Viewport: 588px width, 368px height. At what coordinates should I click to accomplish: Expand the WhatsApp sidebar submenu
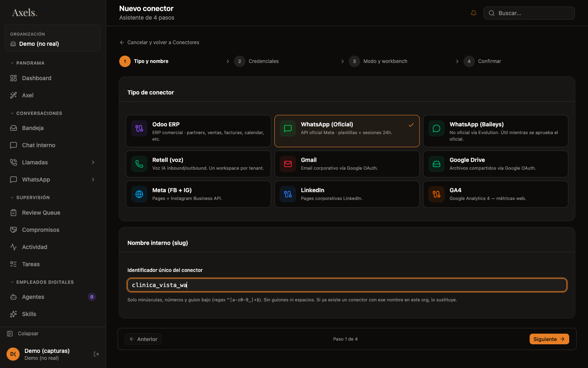coord(93,180)
